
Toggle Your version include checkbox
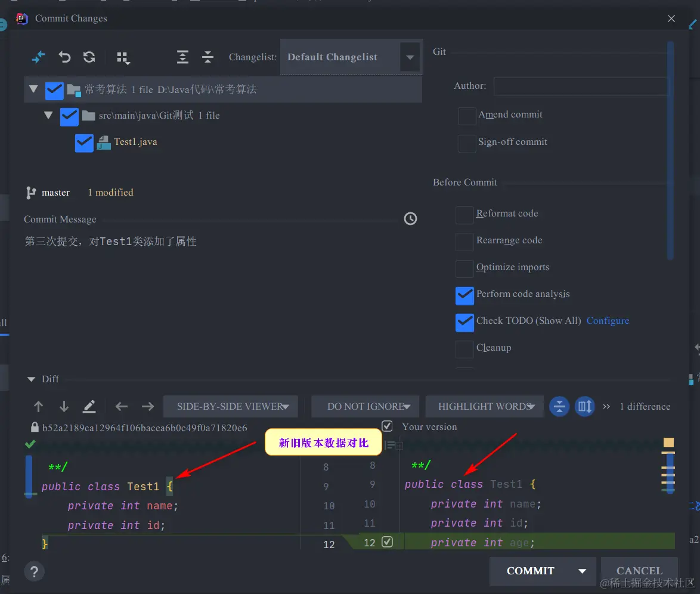click(x=387, y=426)
